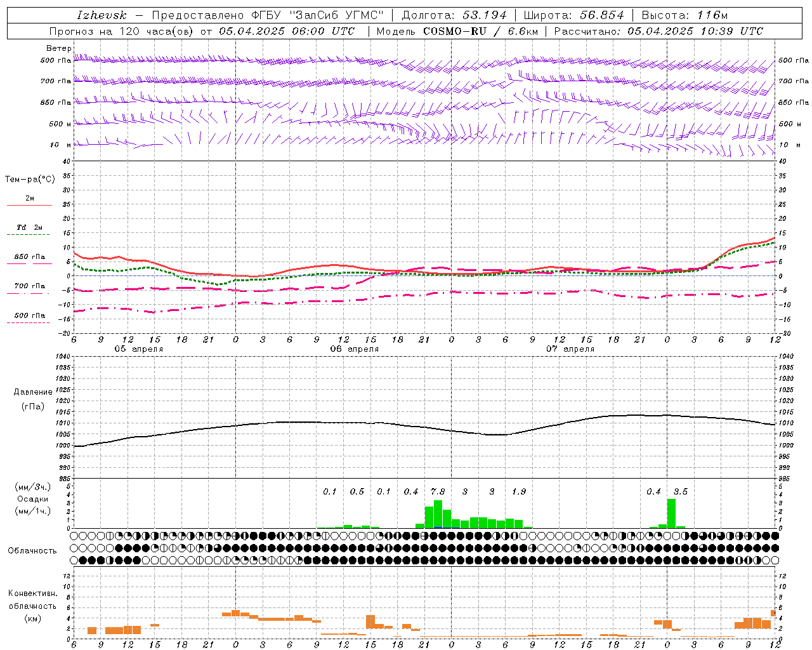The image size is (812, 650).
Task: Select the (мм/3ч.) precipitation unit label
Action: [x=33, y=487]
